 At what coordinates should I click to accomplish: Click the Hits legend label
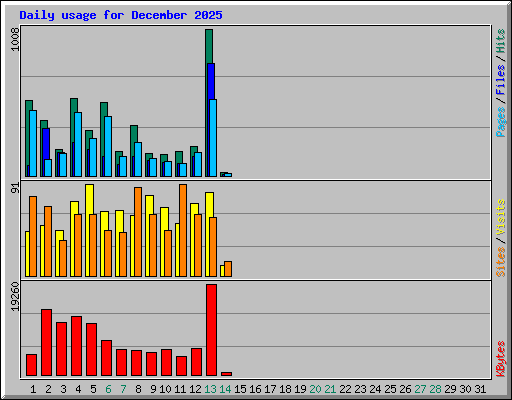click(500, 41)
